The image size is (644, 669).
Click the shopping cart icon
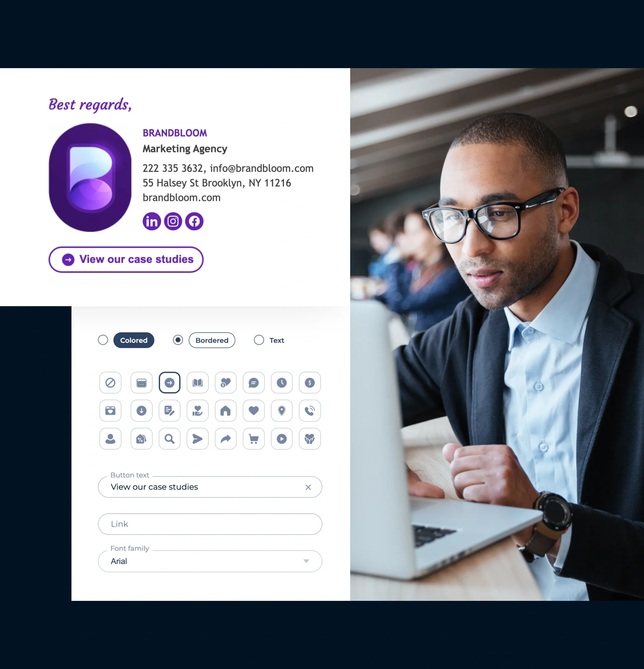253,439
